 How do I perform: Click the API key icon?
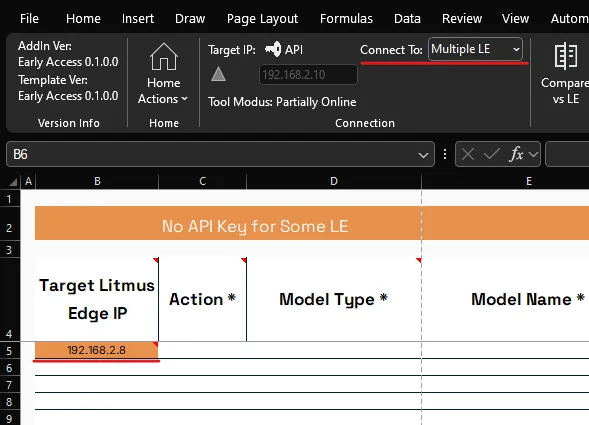point(273,49)
